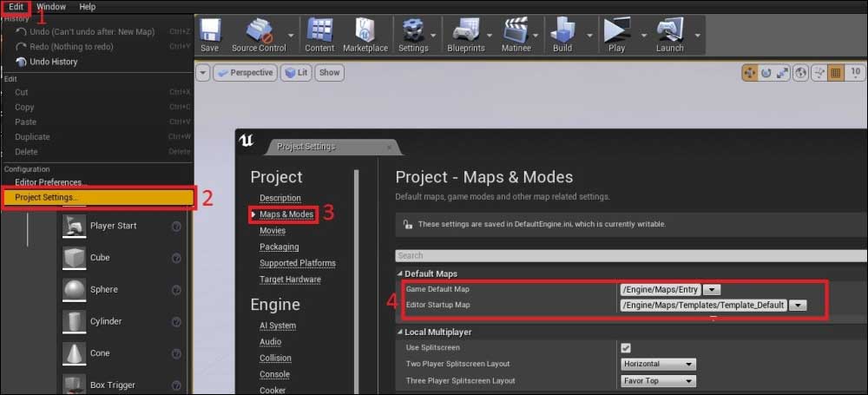
Task: Select the translate gizmo mode in viewport
Action: click(750, 73)
